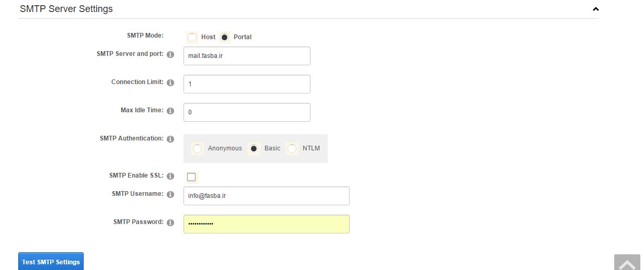This screenshot has width=644, height=270.
Task: Collapse SMTP Server Settings section arrow
Action: (x=595, y=9)
